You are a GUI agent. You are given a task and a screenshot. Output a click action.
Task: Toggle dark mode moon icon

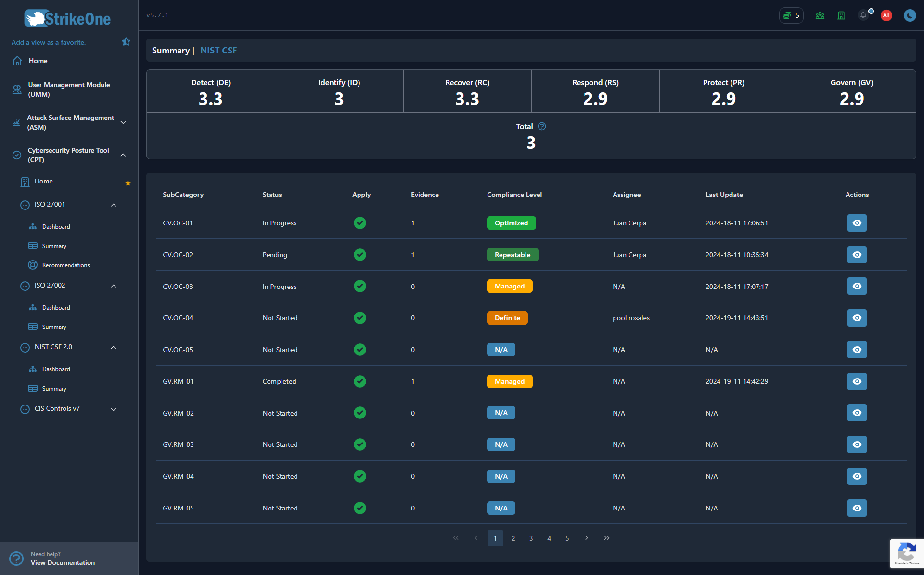click(910, 15)
